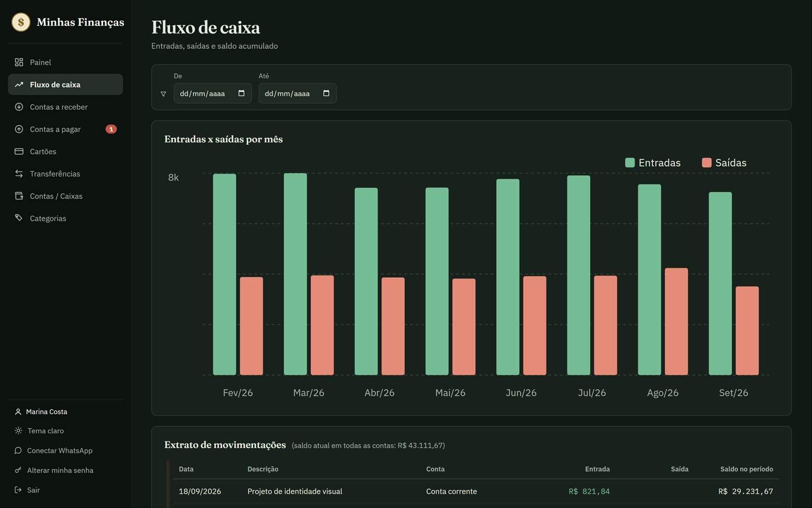Click the sun icon for Tema claro
Viewport: 812px width, 508px height.
pyautogui.click(x=18, y=431)
